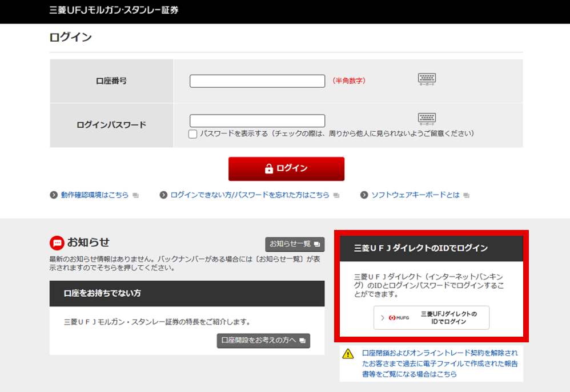Click the yellow warning triangle icon
The image size is (570, 392).
click(x=348, y=354)
